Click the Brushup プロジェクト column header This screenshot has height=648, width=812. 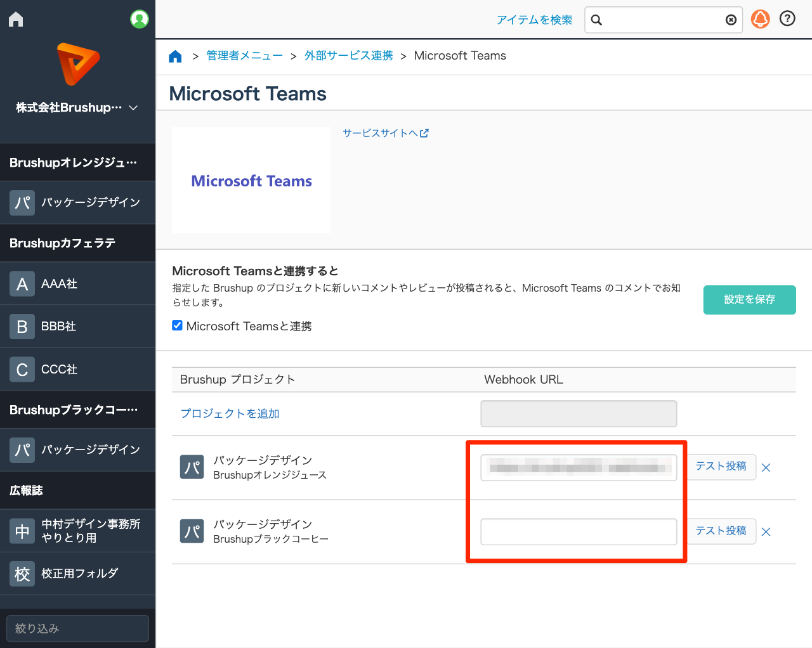tap(238, 379)
